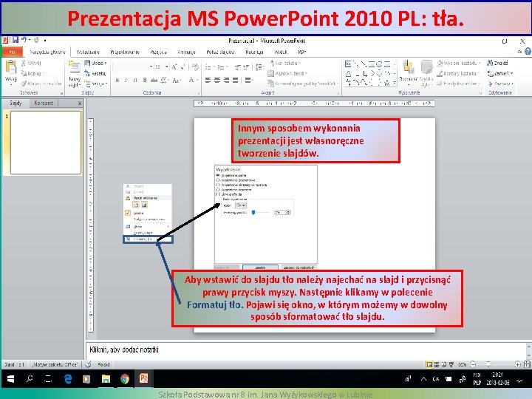Expand the font name dropdown arrow
Viewport: 532px width, 399px height.
(x=151, y=66)
